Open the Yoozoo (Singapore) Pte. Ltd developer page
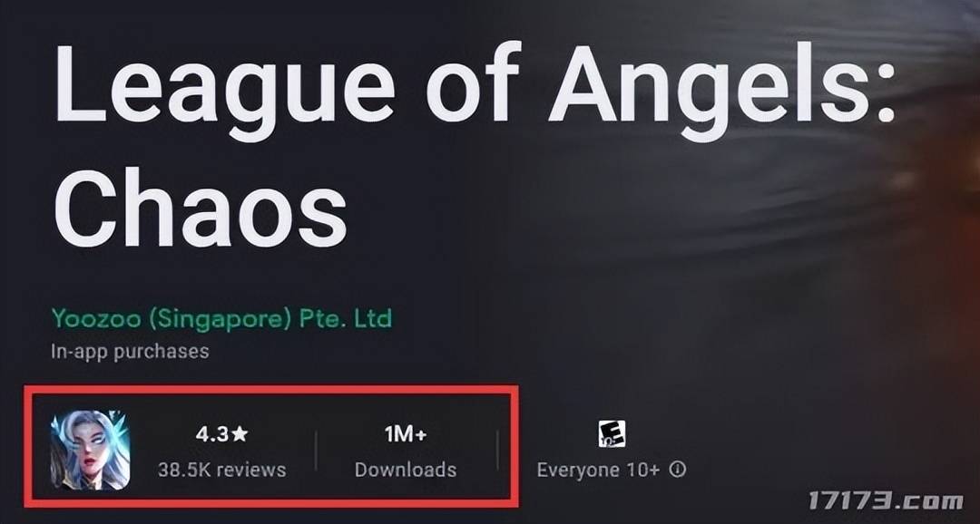980x524 pixels. point(221,319)
